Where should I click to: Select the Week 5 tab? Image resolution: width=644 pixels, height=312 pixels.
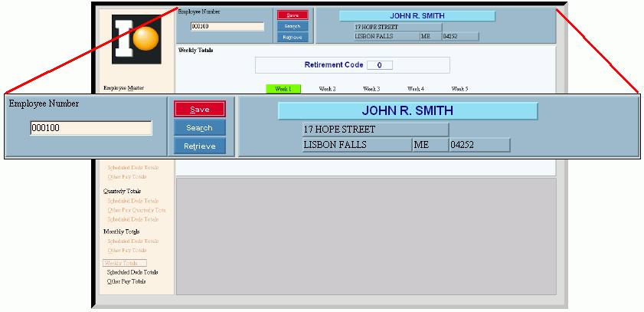(459, 89)
